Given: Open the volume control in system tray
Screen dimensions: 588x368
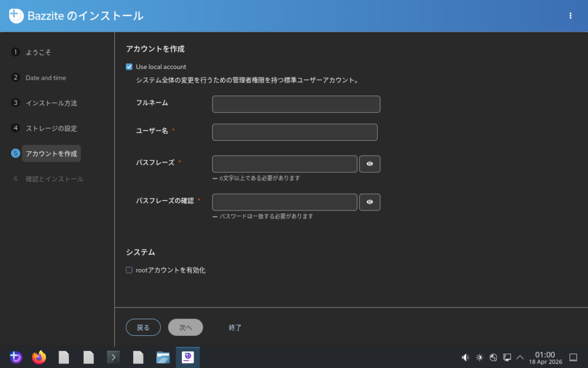Looking at the screenshot, I should pyautogui.click(x=465, y=358).
